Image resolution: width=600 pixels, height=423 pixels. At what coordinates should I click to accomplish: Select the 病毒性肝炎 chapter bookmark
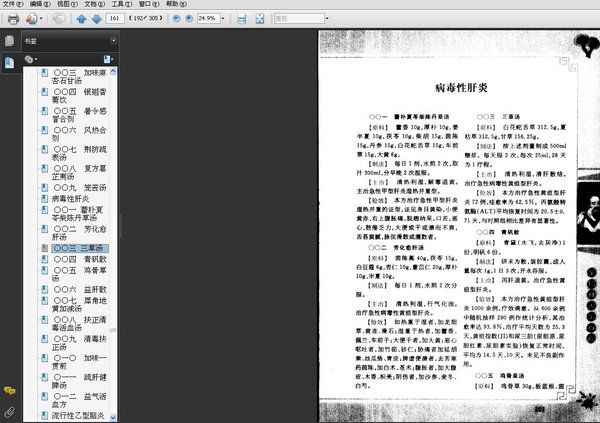[x=70, y=199]
